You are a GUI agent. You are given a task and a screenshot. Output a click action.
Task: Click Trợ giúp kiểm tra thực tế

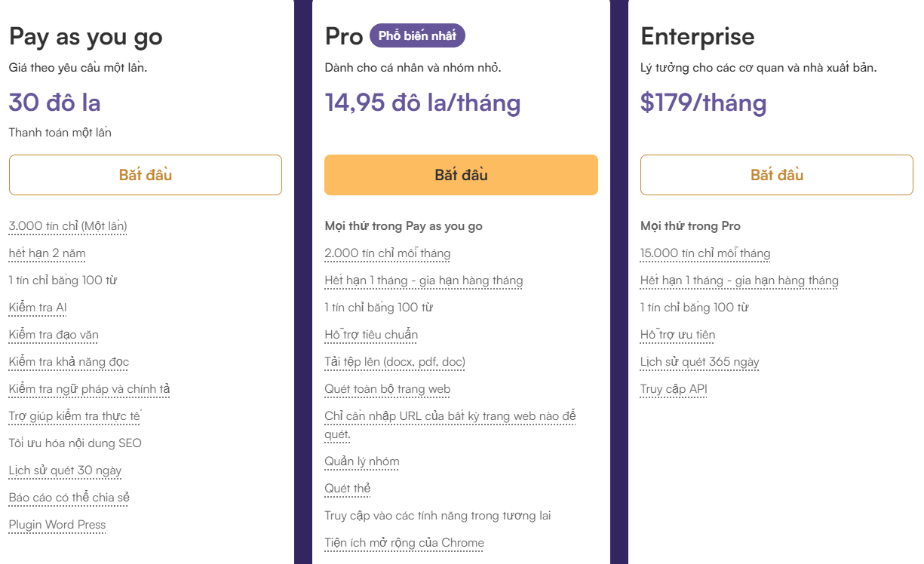(75, 416)
